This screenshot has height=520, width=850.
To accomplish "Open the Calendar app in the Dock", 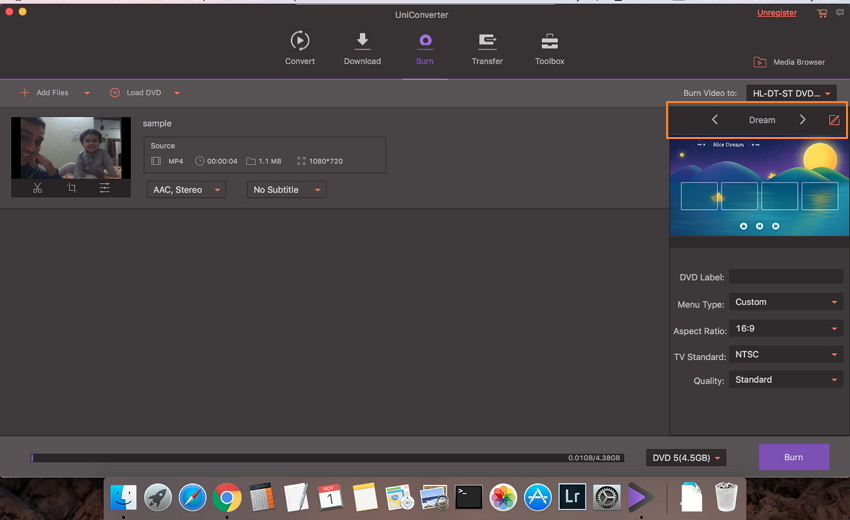I will (x=330, y=497).
